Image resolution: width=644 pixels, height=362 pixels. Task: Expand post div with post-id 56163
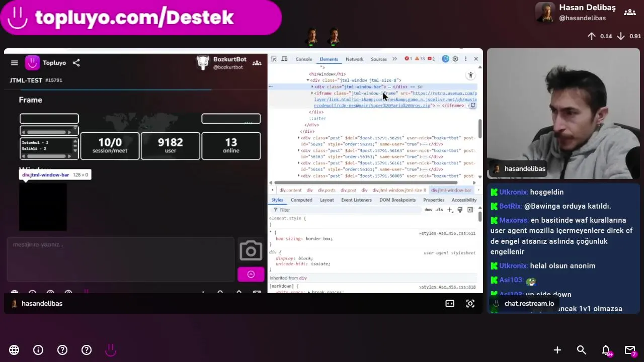[x=299, y=150]
